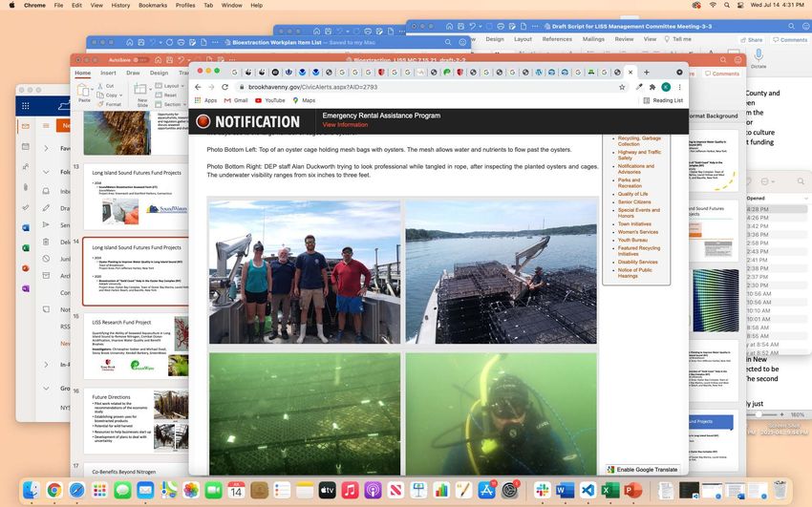Click Paste in PowerPoint ribbon

point(84,94)
